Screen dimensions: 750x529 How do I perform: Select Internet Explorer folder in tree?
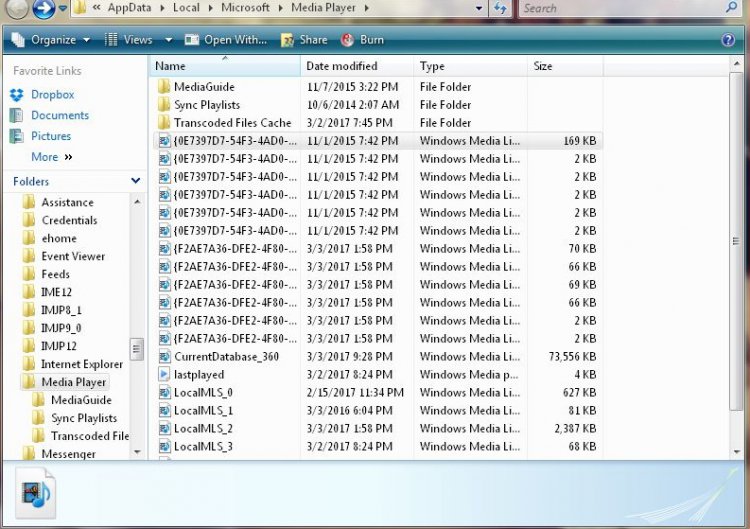click(x=82, y=364)
